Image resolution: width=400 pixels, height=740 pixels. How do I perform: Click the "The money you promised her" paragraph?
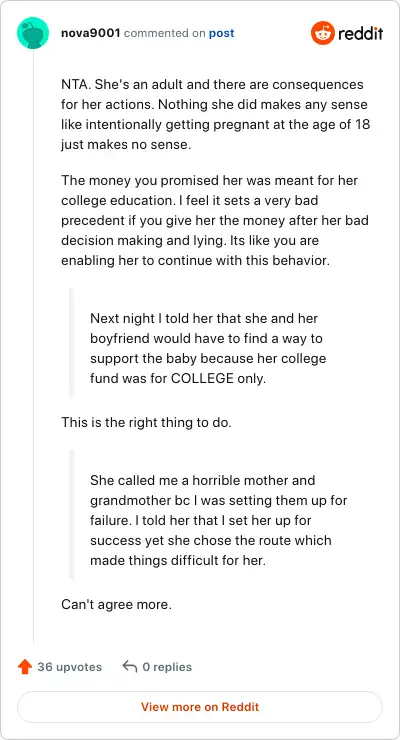click(x=215, y=220)
